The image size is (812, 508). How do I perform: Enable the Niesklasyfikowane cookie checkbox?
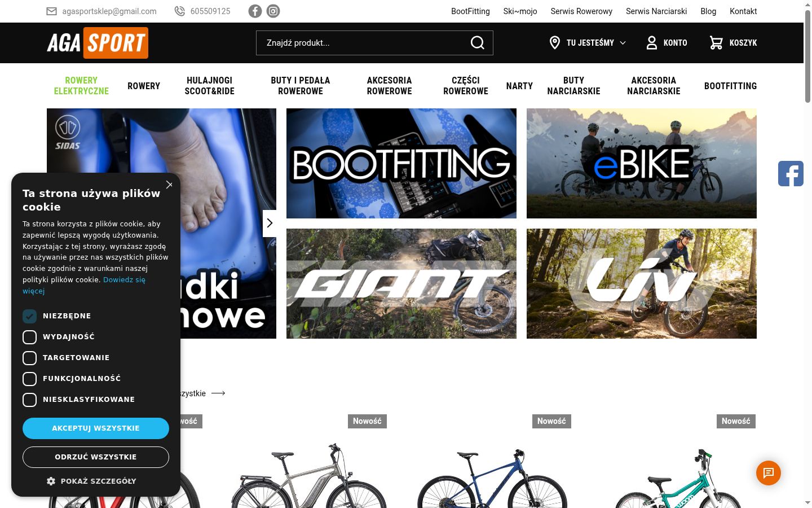point(29,400)
